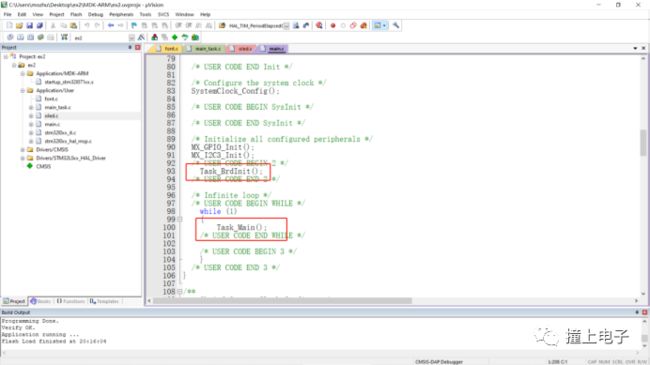
Task: Open the Project menu
Action: (57, 15)
